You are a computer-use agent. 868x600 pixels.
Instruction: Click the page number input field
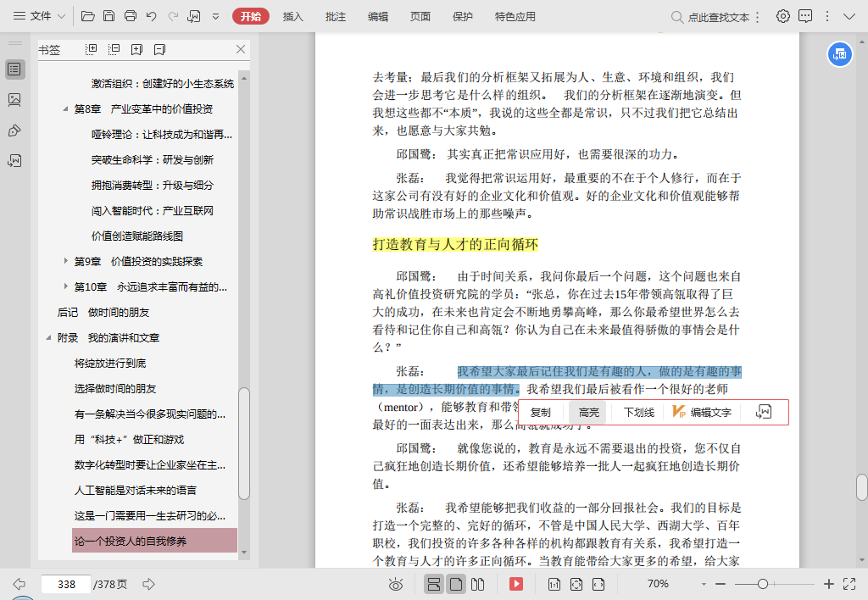[66, 584]
